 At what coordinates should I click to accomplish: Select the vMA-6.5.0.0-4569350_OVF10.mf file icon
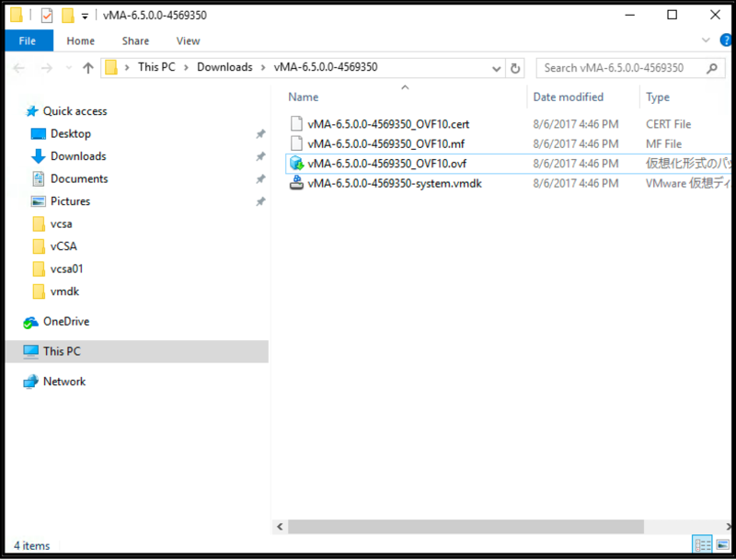tap(296, 143)
